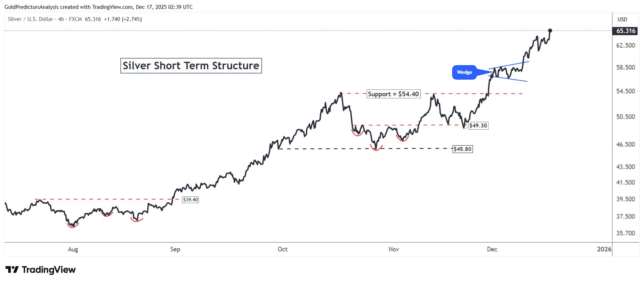Select the Support = $54.40 label

click(x=393, y=94)
